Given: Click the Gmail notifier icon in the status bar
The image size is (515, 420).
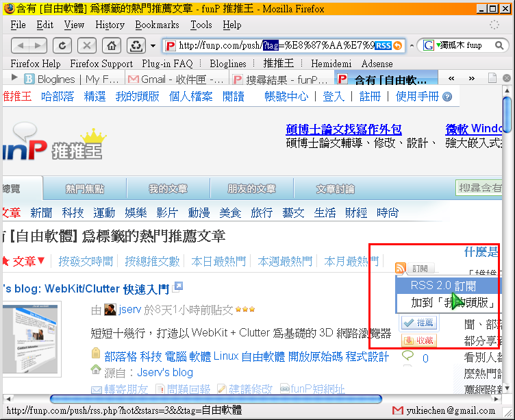Looking at the screenshot, I should click(397, 410).
